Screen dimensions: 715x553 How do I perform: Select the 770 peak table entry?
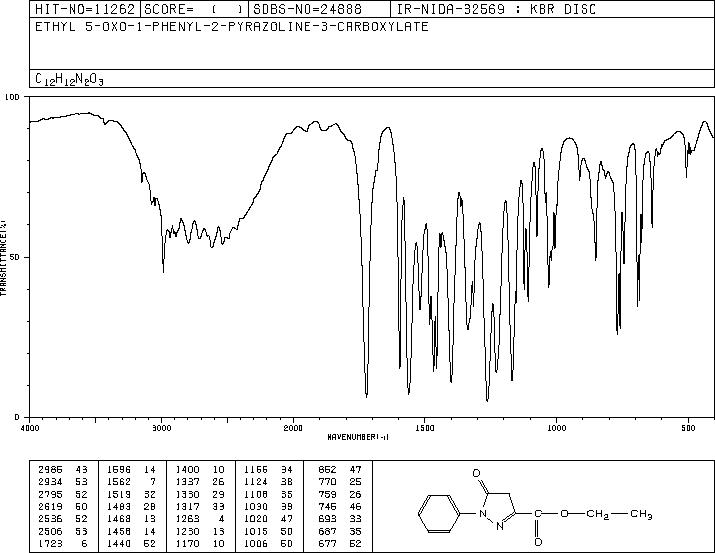[340, 482]
